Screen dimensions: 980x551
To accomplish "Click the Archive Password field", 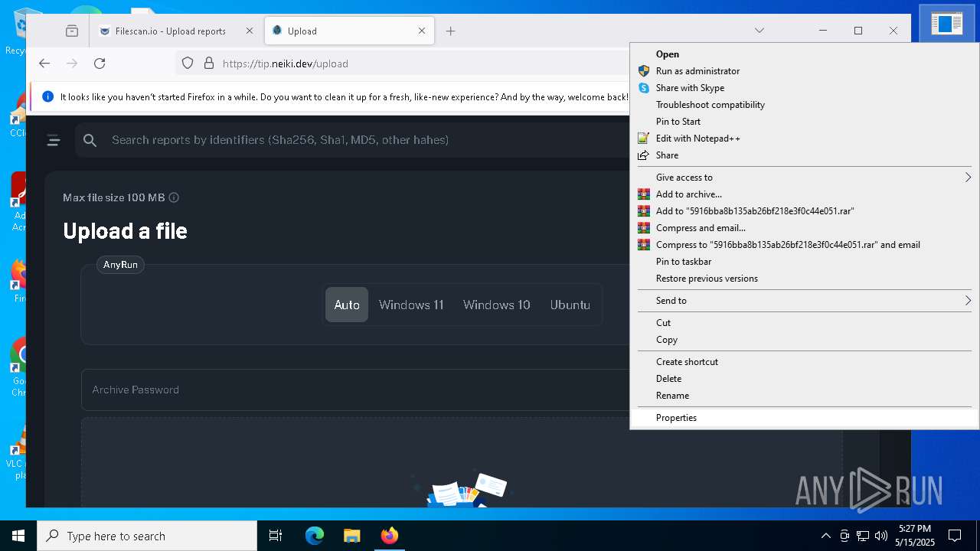I will coord(356,390).
